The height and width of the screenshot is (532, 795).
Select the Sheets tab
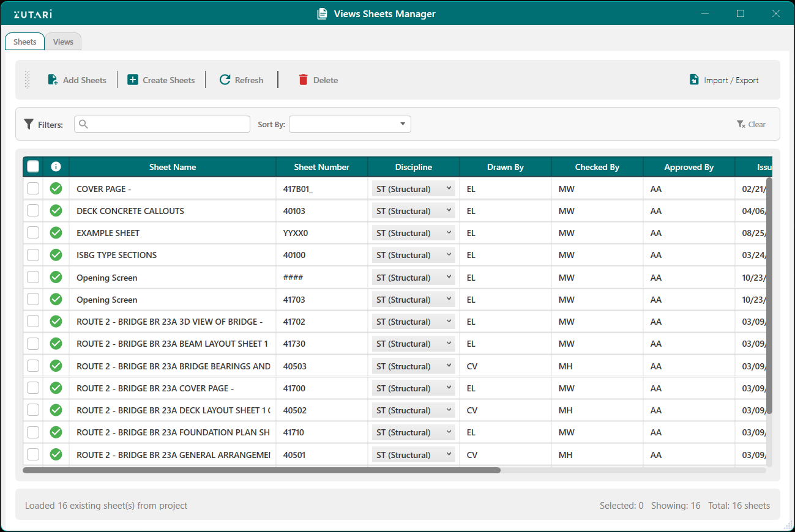coord(25,42)
